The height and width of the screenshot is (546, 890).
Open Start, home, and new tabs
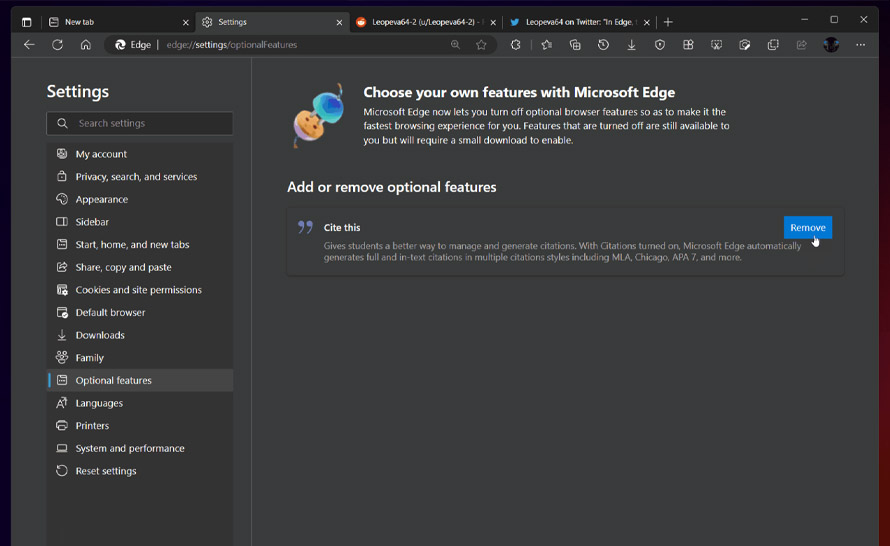140,245
